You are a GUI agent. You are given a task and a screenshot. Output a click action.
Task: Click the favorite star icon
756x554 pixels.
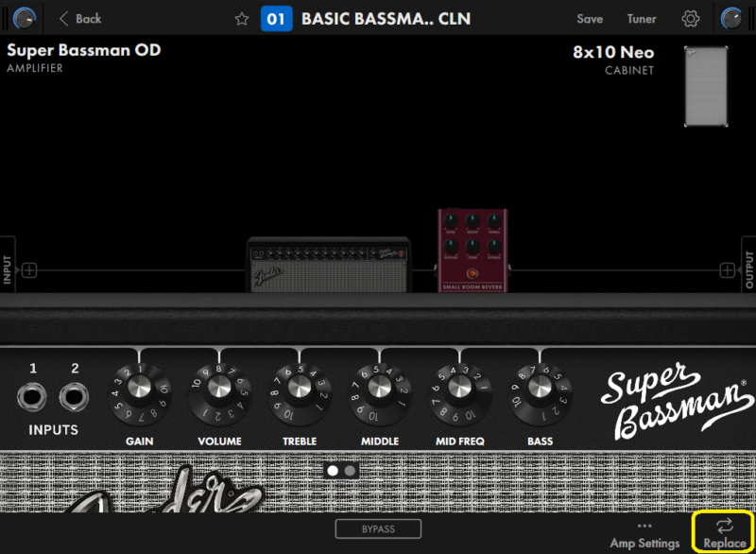pyautogui.click(x=242, y=19)
